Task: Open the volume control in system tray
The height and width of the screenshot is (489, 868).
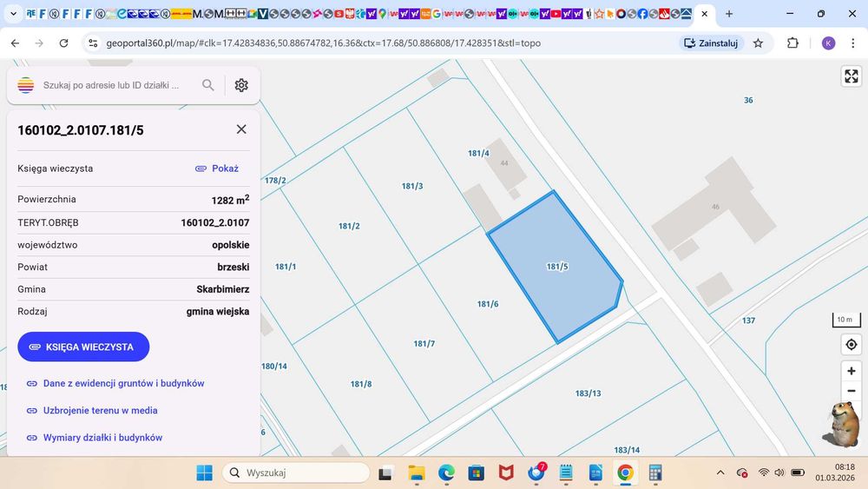Action: click(779, 472)
